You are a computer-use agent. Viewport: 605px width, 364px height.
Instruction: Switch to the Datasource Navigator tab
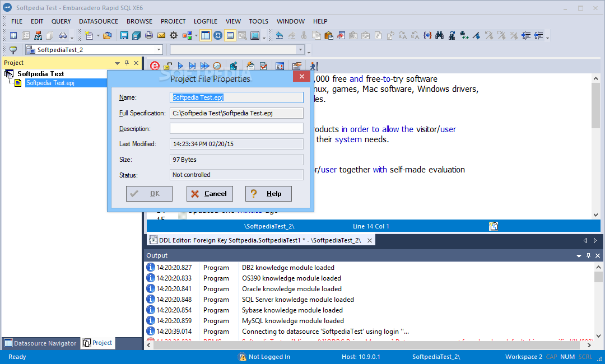[40, 343]
